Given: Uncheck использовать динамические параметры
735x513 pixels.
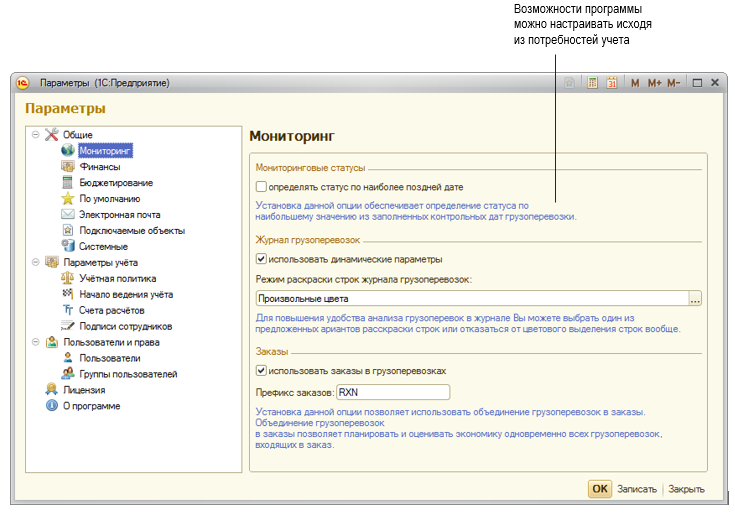Looking at the screenshot, I should click(x=261, y=259).
